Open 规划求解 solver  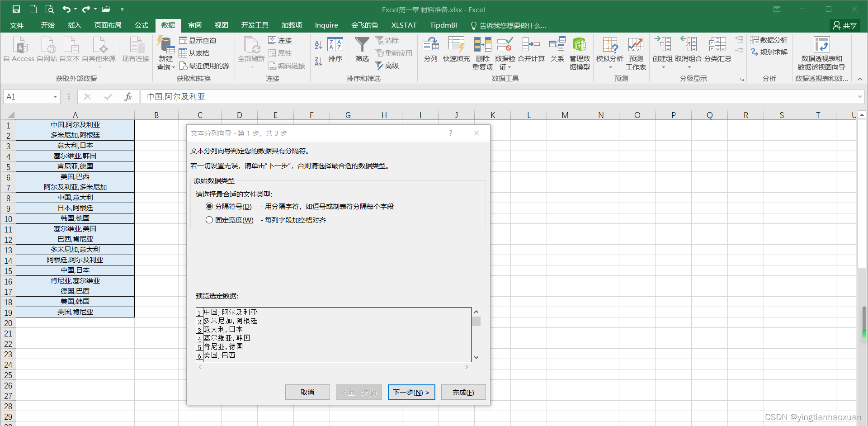[769, 52]
